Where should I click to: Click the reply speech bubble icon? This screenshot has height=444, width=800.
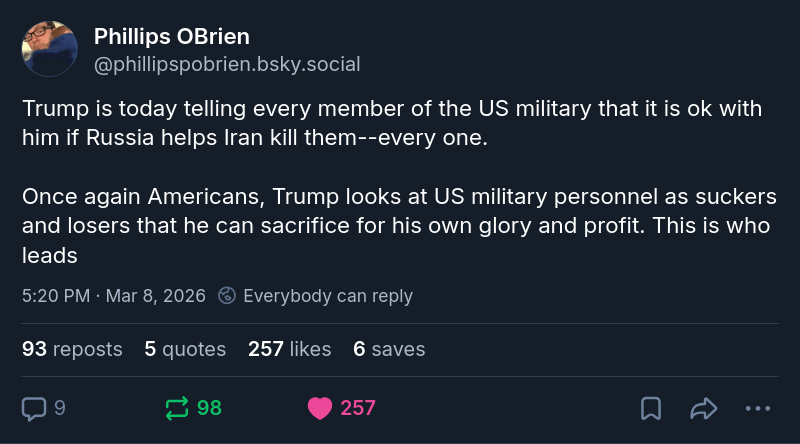[x=35, y=408]
